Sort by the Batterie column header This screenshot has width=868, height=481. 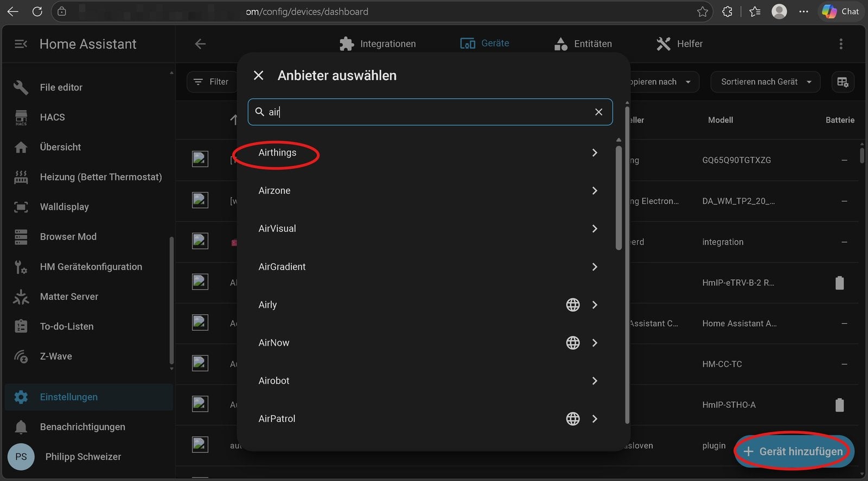coord(840,120)
